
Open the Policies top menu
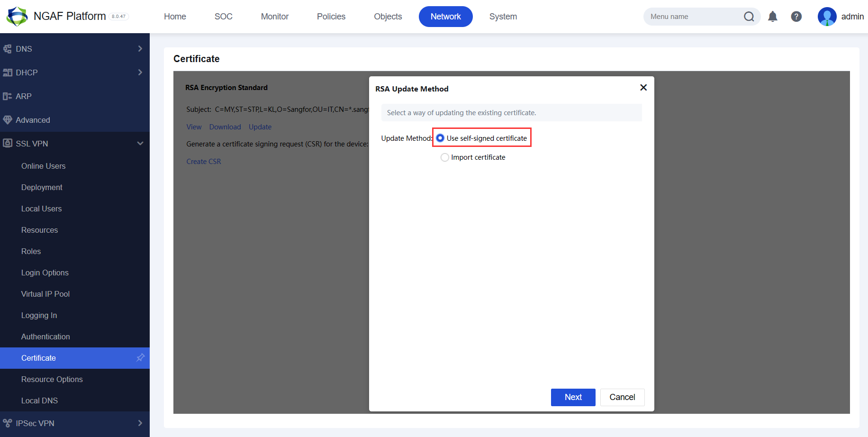(x=331, y=17)
